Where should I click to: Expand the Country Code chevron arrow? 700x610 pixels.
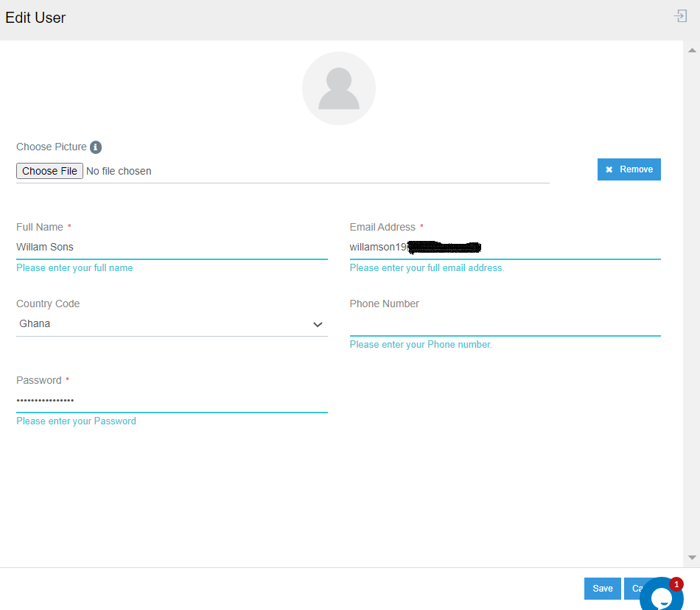tap(318, 324)
